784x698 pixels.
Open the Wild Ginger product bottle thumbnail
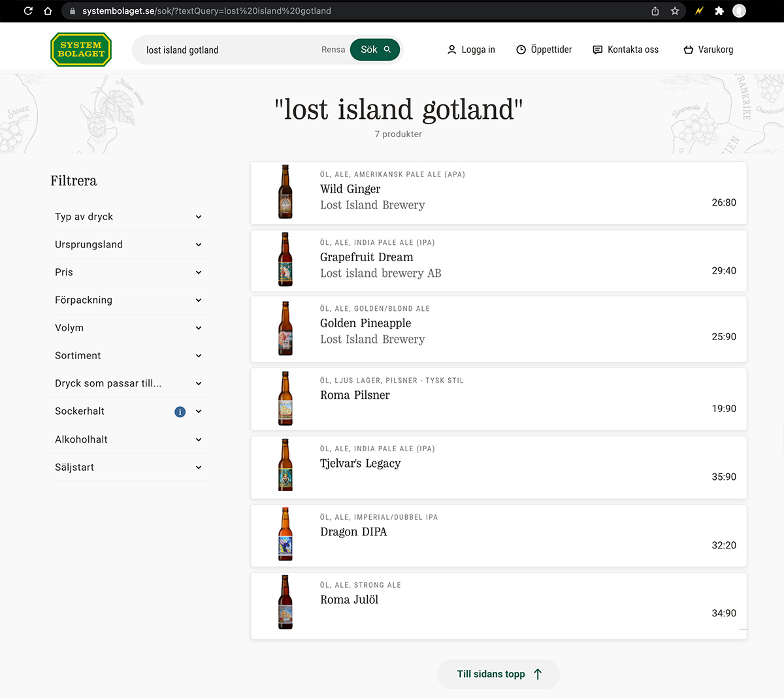point(286,192)
